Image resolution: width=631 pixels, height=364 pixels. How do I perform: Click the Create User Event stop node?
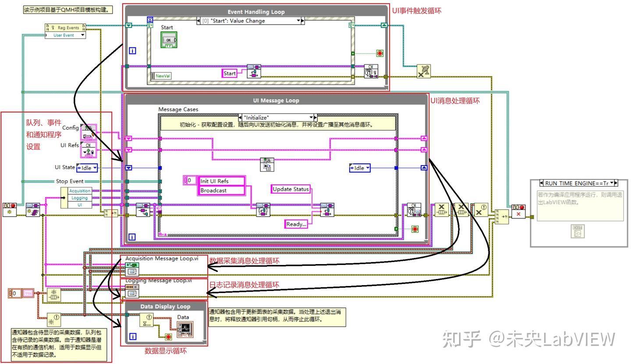10,210
